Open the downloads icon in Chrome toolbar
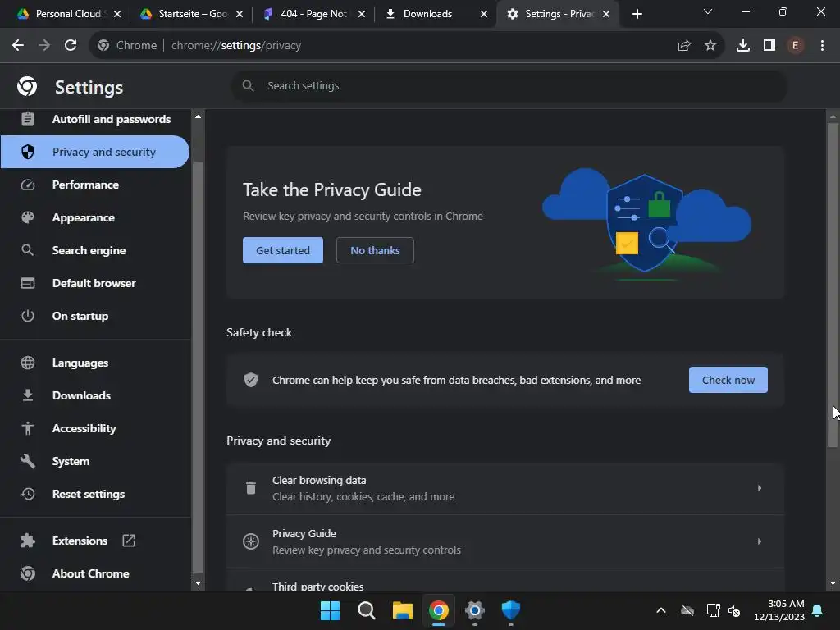 (x=743, y=46)
